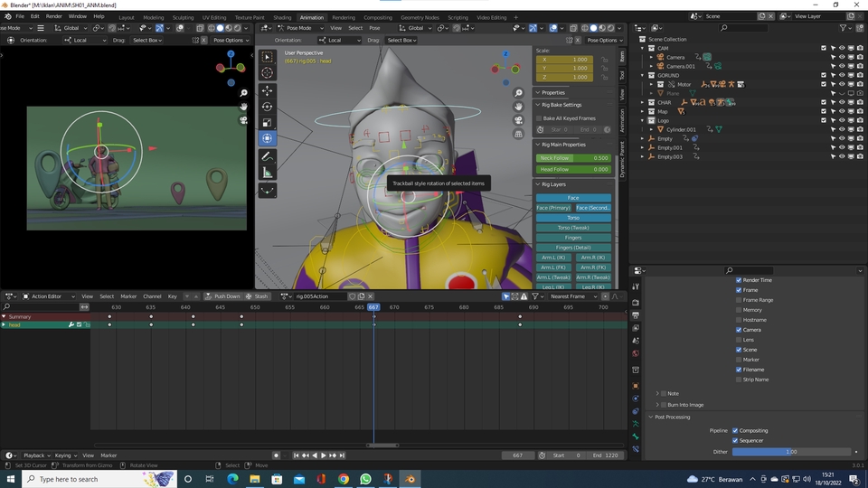Viewport: 868px width, 488px height.
Task: Click the Stash button
Action: pos(257,296)
